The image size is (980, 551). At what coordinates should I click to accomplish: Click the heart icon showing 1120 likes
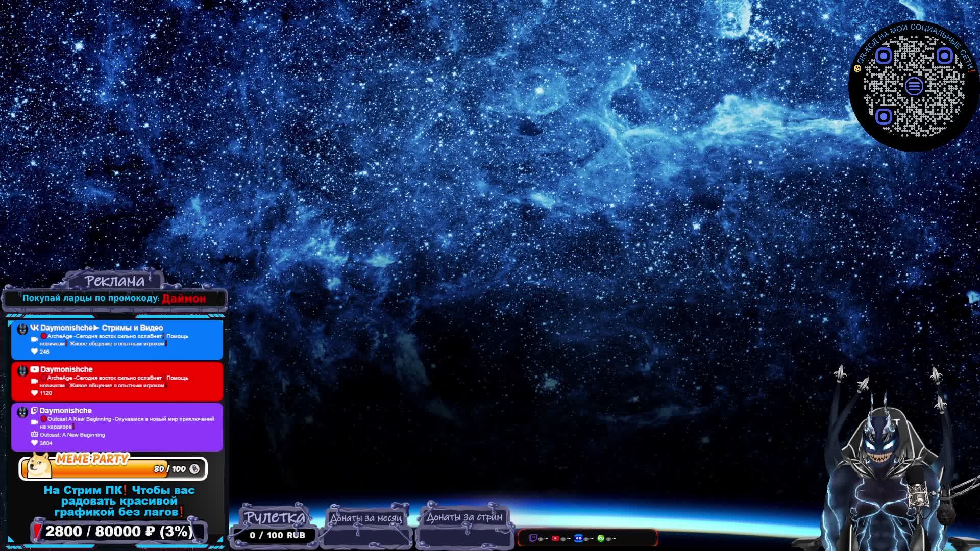coord(34,393)
